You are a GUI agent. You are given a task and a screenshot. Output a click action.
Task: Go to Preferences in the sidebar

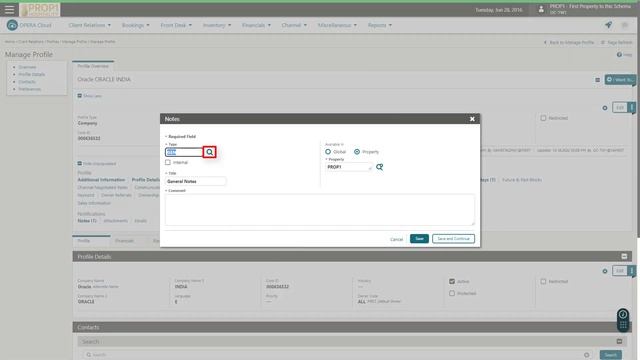pos(29,89)
